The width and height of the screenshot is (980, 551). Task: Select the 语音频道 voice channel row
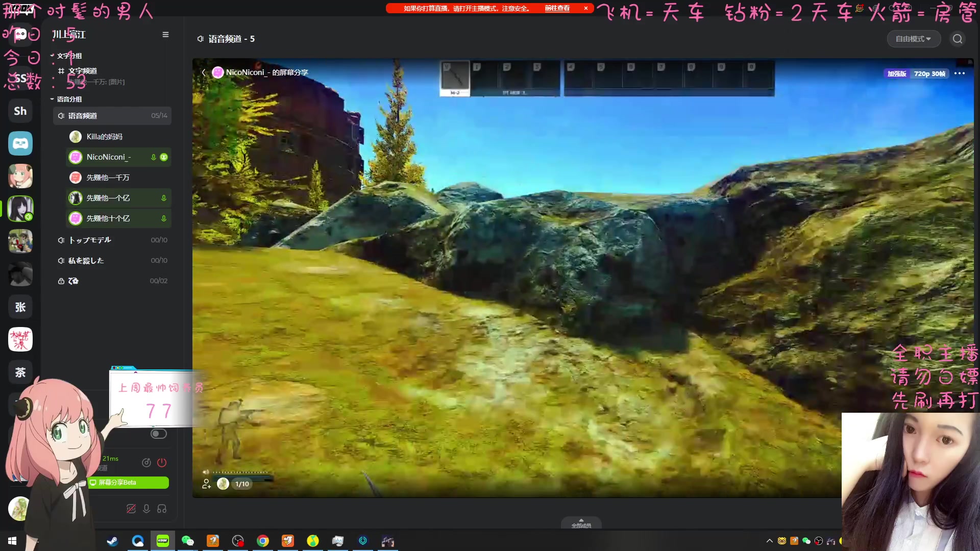point(112,116)
